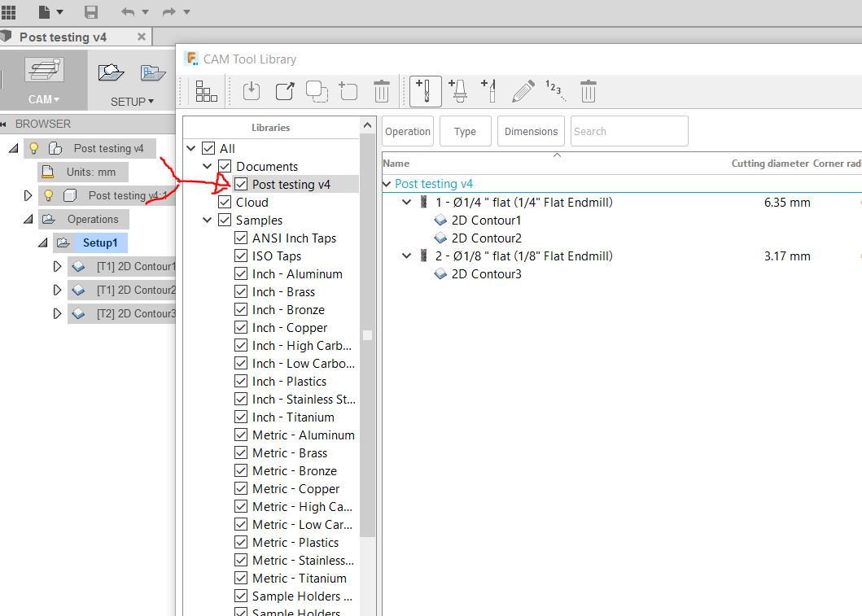This screenshot has width=862, height=616.
Task: Delete the selected tool library
Action: tap(381, 90)
